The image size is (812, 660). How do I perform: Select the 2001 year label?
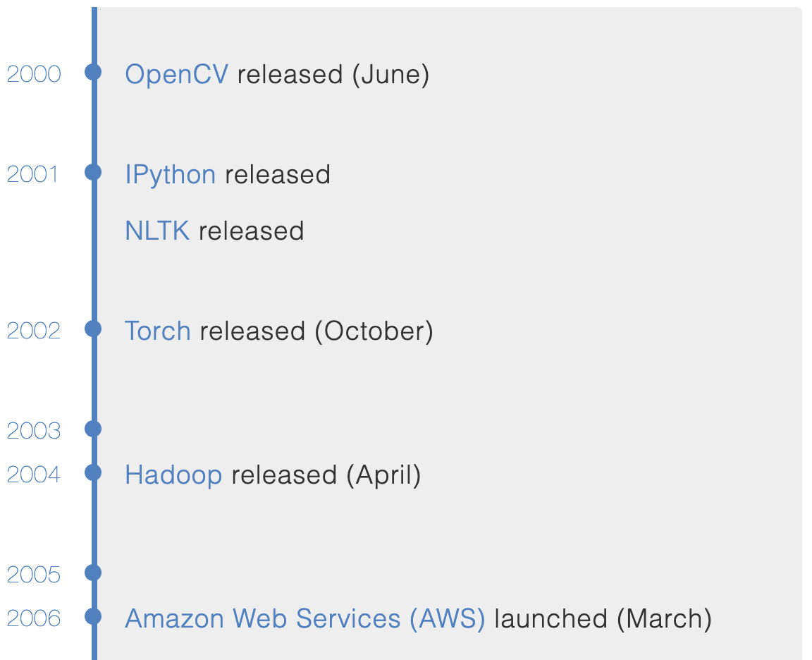tap(32, 175)
